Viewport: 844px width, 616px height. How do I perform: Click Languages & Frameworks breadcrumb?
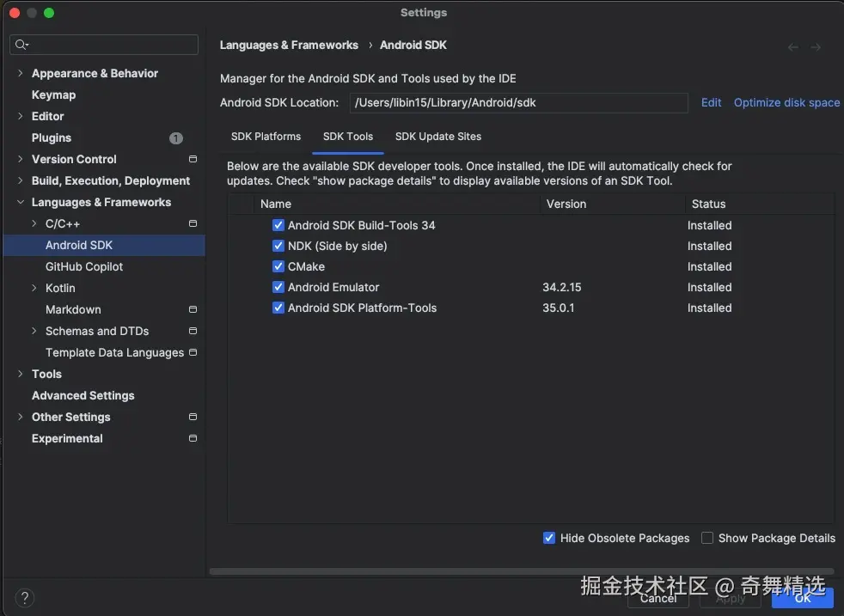pyautogui.click(x=289, y=46)
